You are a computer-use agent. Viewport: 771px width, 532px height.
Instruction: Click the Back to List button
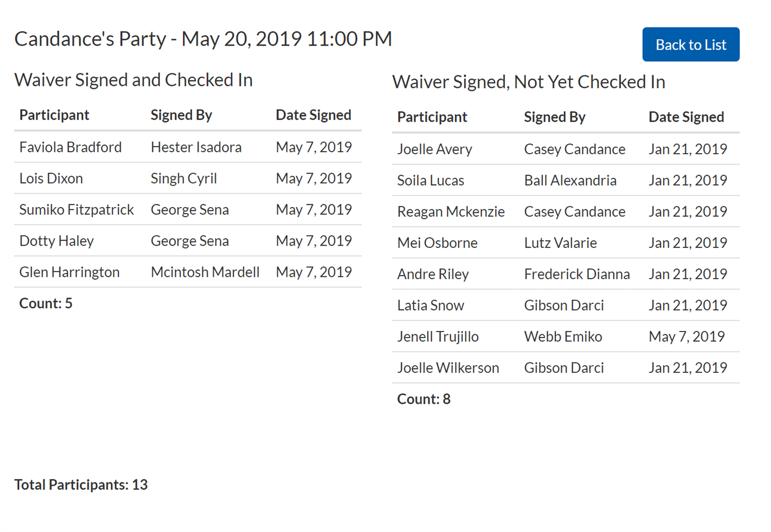(691, 45)
